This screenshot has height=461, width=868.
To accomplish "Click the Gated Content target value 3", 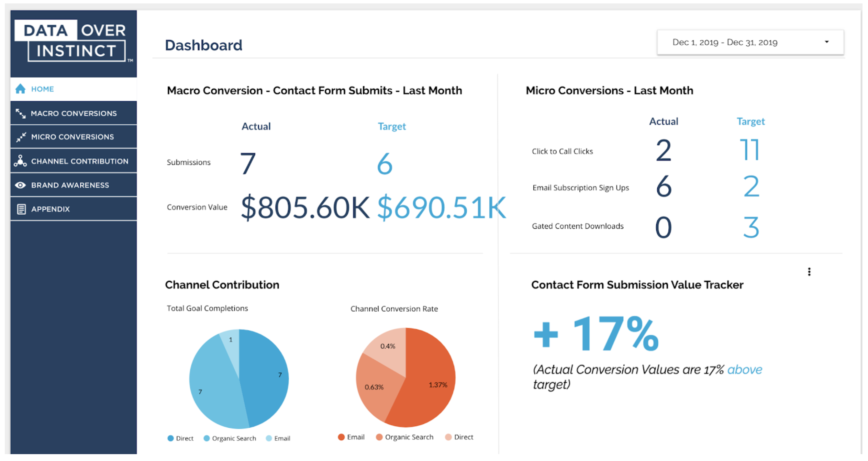I will coord(751,227).
